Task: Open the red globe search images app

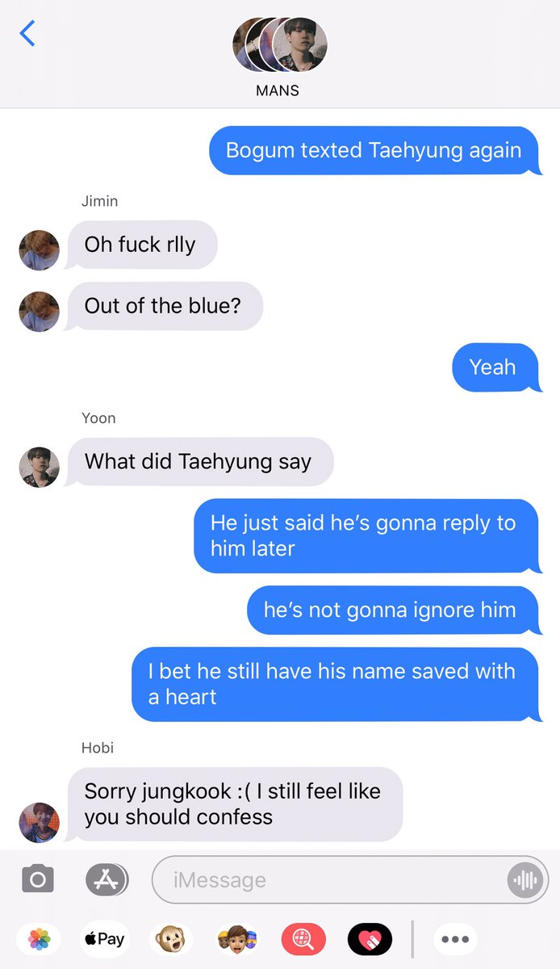Action: (x=303, y=939)
